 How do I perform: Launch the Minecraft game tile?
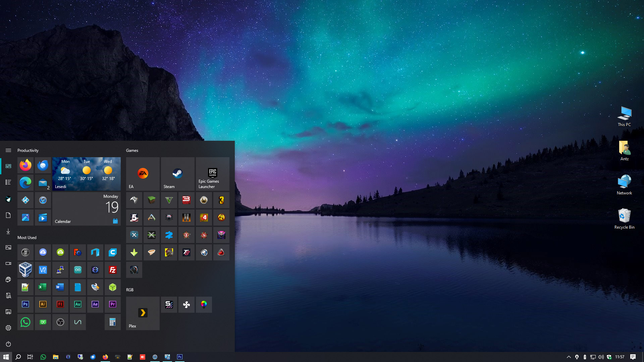click(151, 200)
